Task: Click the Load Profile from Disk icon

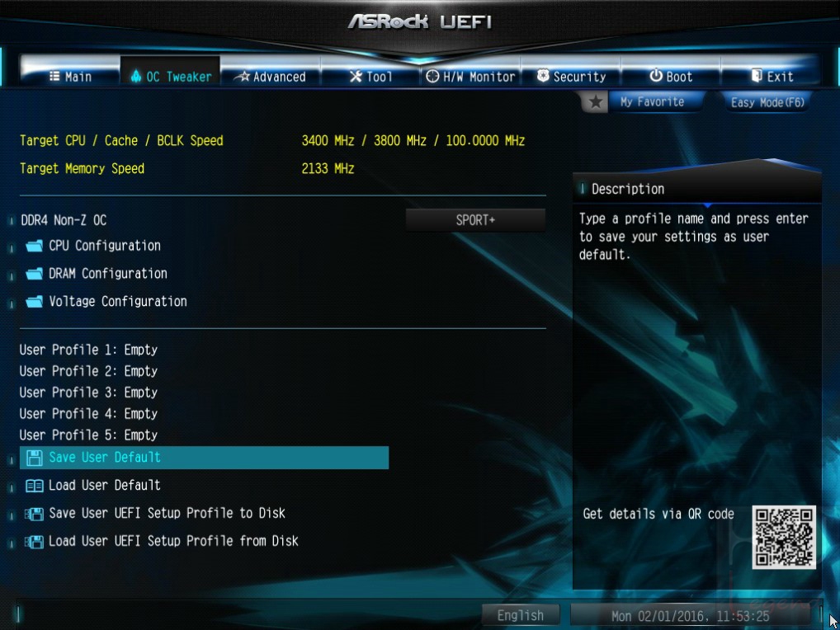Action: coord(35,542)
